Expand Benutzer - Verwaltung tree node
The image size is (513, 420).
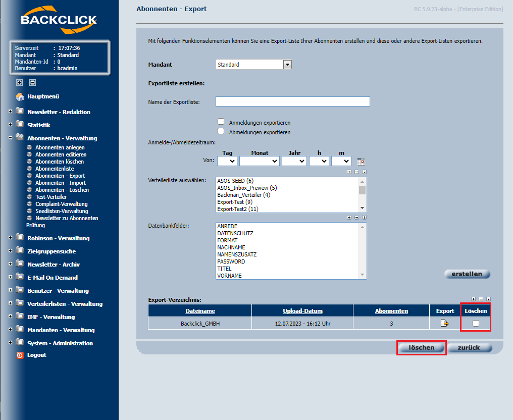(x=11, y=290)
